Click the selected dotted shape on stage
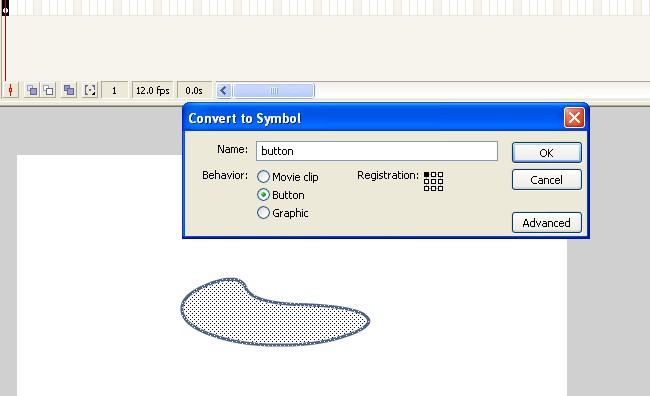Screen dimensions: 650x396 point(274,312)
